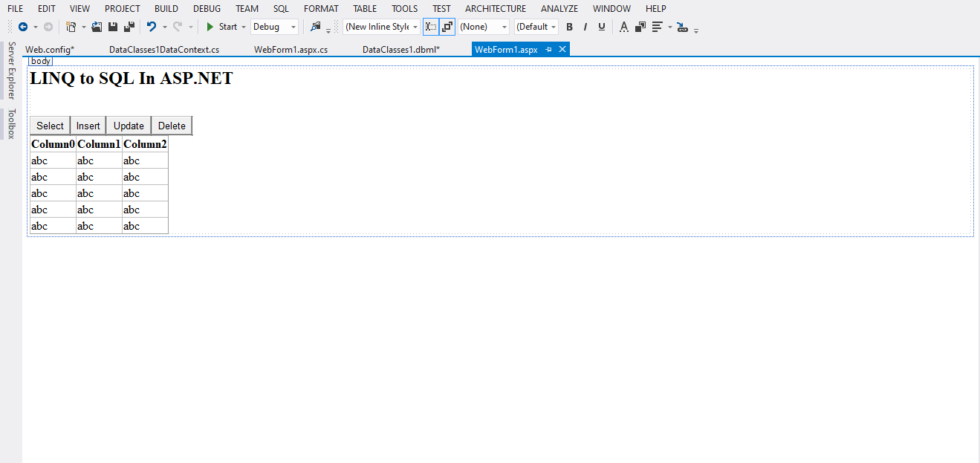980x463 pixels.
Task: Open the TABLE menu
Action: (365, 9)
